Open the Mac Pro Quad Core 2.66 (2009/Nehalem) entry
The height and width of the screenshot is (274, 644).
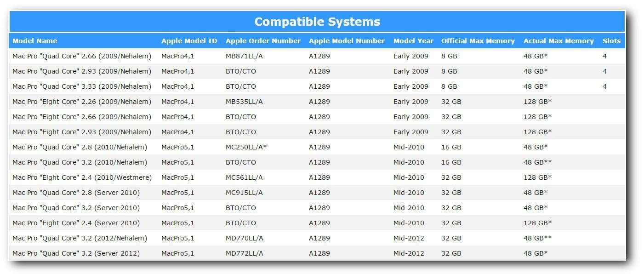point(82,56)
